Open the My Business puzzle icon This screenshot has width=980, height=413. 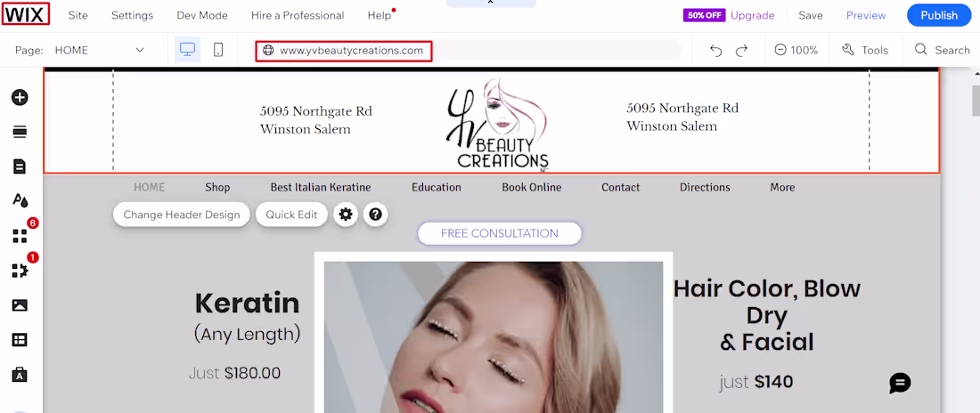[x=20, y=271]
